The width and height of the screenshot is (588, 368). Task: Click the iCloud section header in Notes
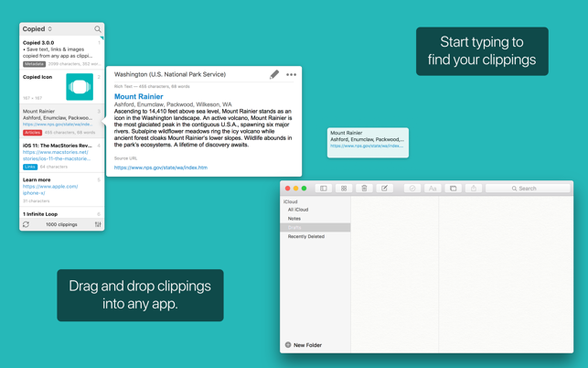click(290, 201)
